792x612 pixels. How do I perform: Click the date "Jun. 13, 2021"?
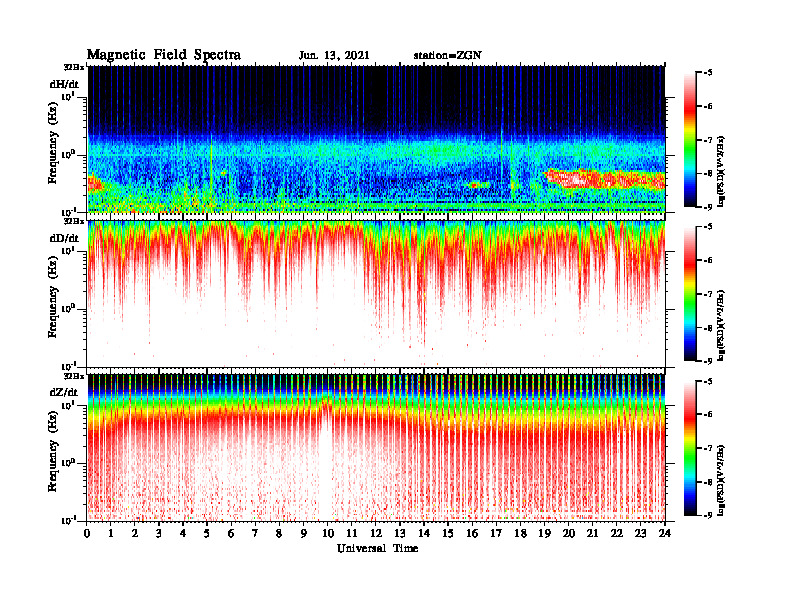coord(334,55)
